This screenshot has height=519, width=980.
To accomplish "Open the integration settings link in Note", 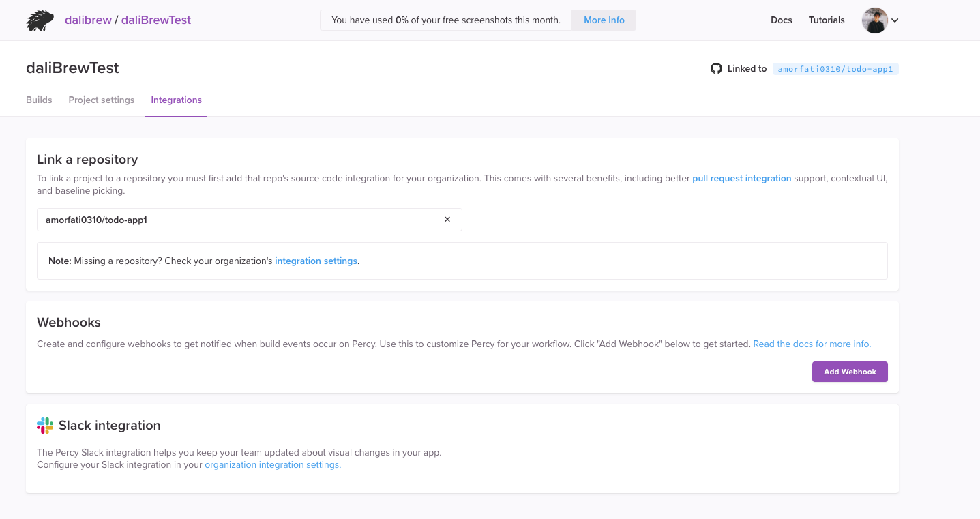I will click(x=316, y=261).
